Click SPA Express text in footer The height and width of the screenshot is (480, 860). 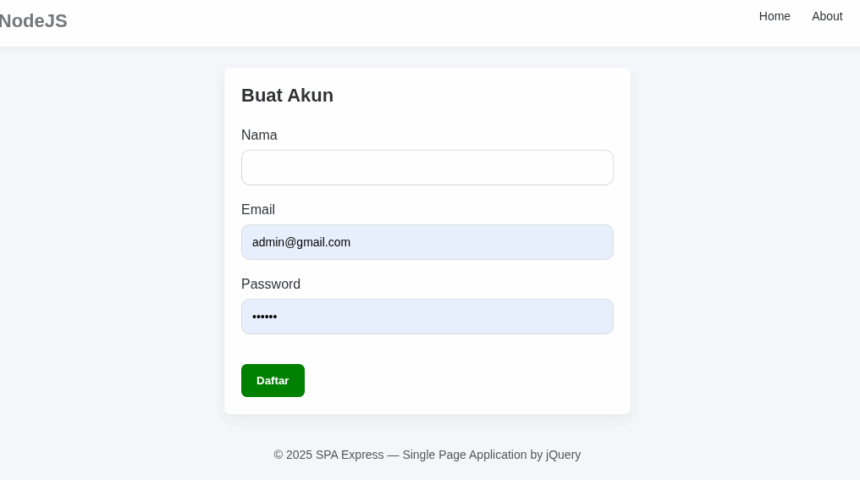point(349,455)
